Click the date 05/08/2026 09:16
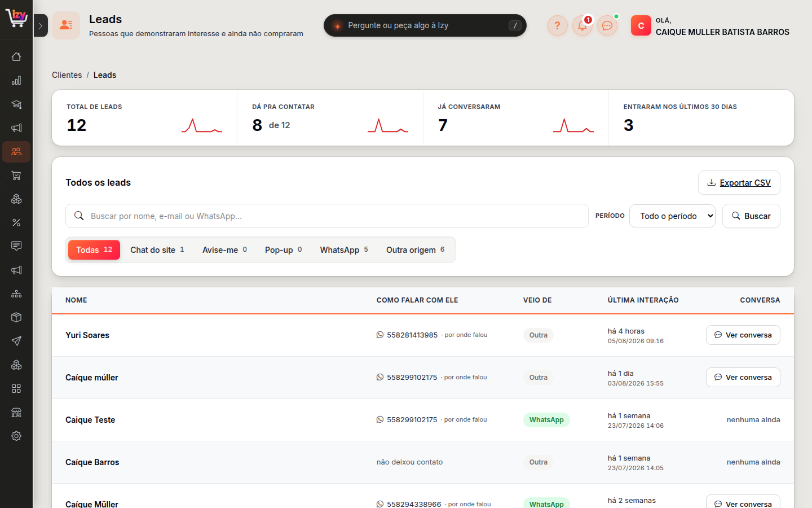 [636, 341]
